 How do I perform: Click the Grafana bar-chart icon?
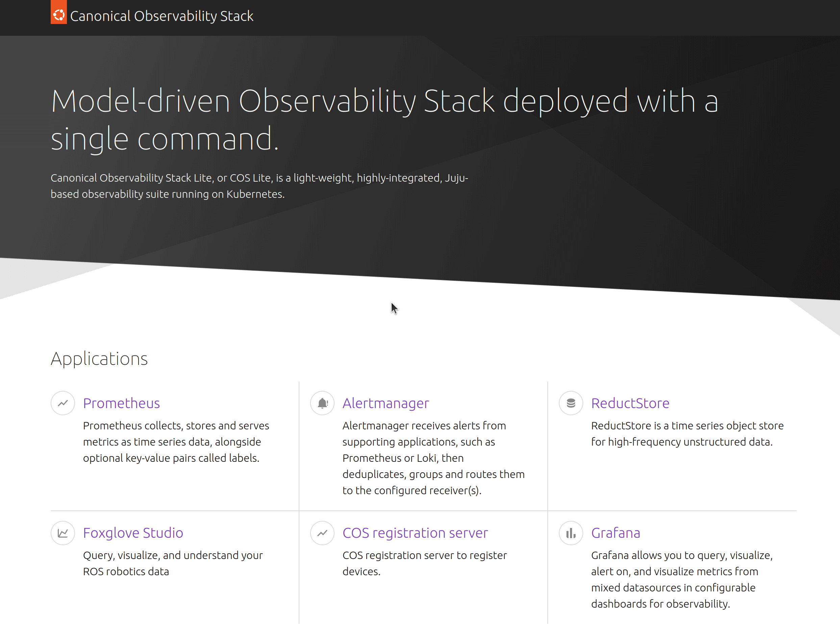click(x=570, y=533)
